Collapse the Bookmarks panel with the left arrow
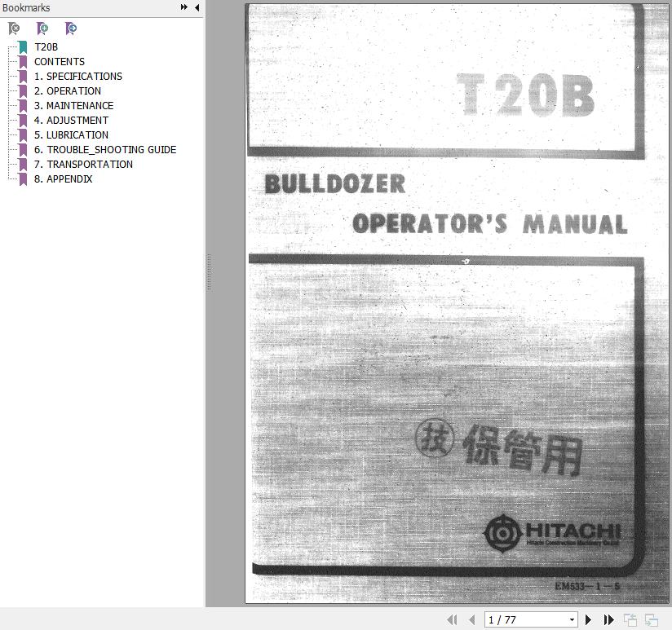 coord(197,7)
